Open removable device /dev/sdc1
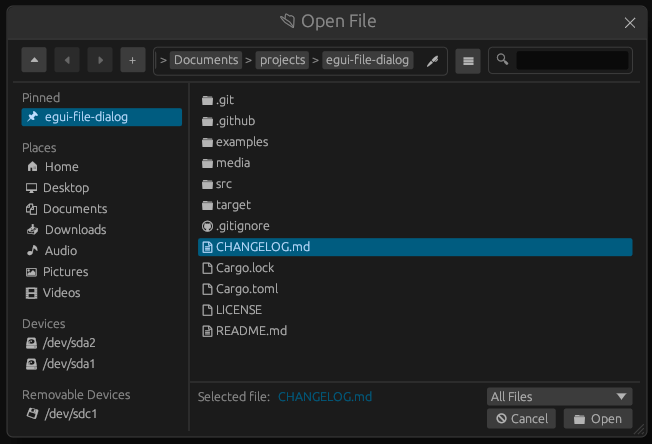The height and width of the screenshot is (444, 652). click(69, 414)
